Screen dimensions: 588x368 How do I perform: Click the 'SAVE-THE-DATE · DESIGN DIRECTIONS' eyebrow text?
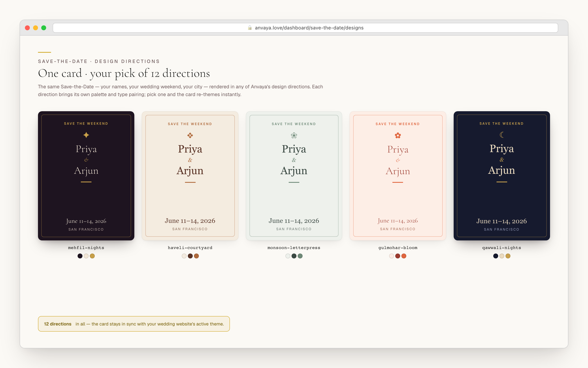(99, 61)
